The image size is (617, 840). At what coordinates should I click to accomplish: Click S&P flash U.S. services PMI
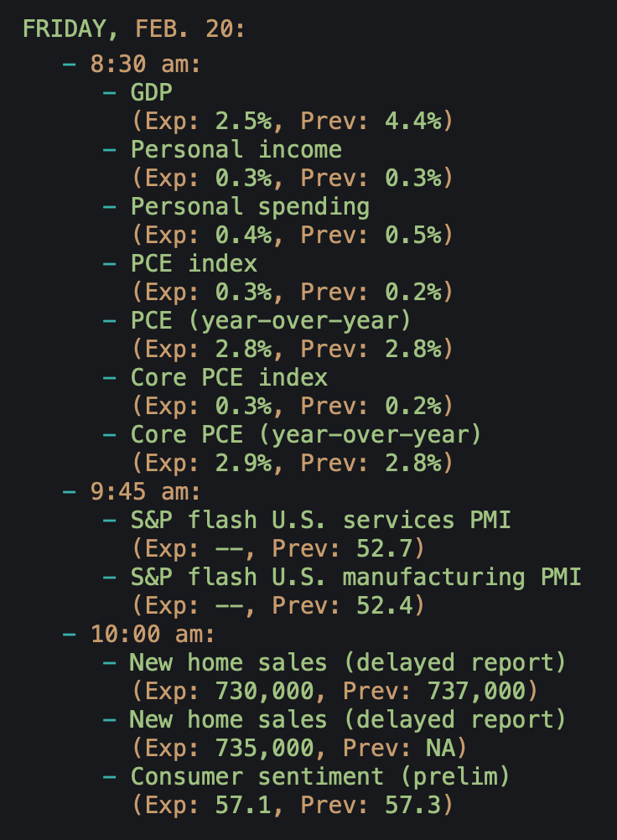(320, 520)
